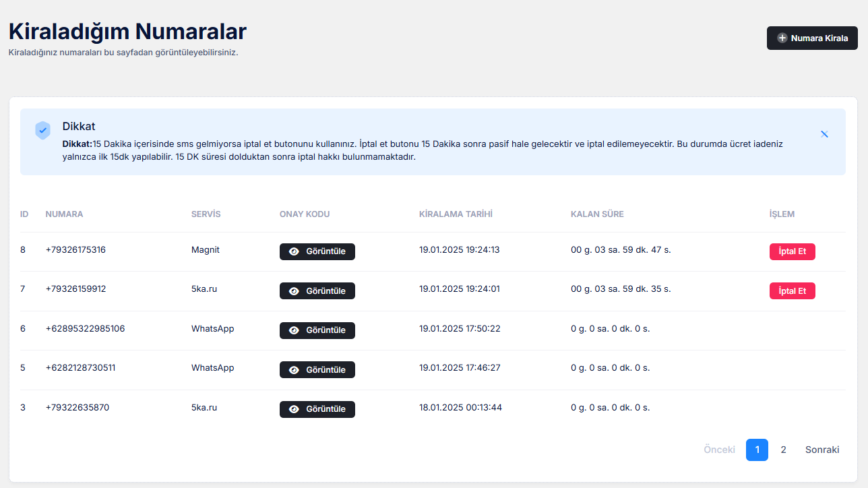This screenshot has width=868, height=488.
Task: Click the plus icon on Numara Kirala button
Action: pyautogui.click(x=780, y=38)
